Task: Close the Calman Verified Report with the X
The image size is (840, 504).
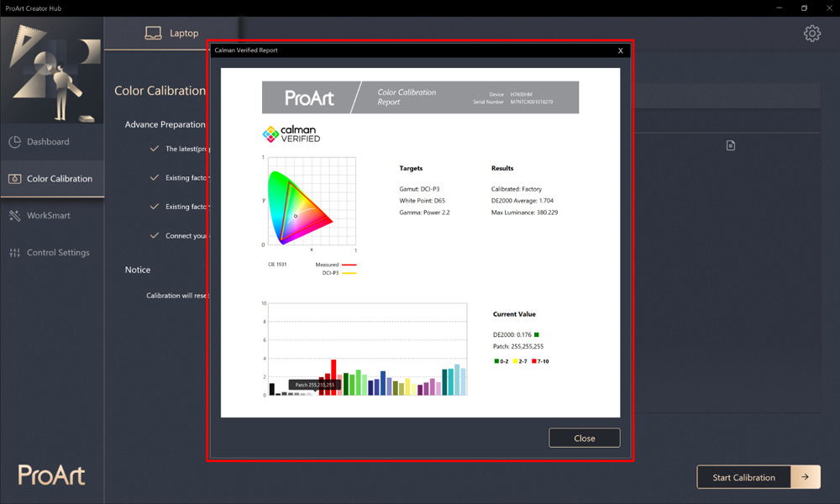Action: click(x=621, y=50)
